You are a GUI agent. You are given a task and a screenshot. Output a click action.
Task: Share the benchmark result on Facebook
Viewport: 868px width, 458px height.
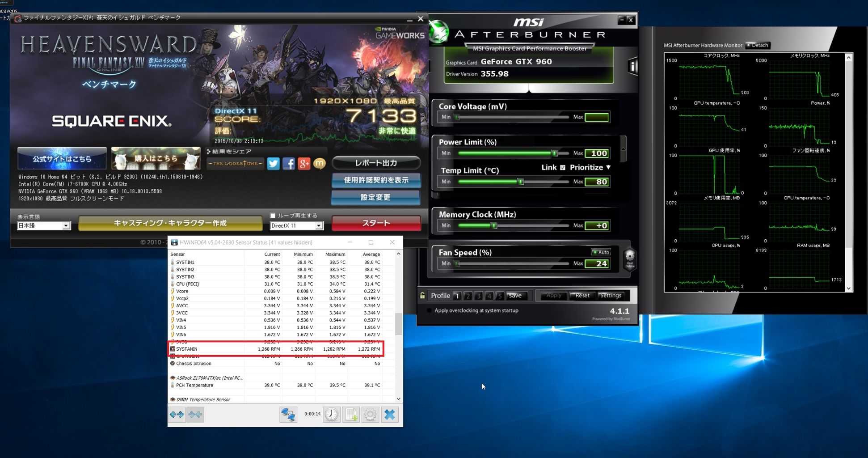click(289, 164)
